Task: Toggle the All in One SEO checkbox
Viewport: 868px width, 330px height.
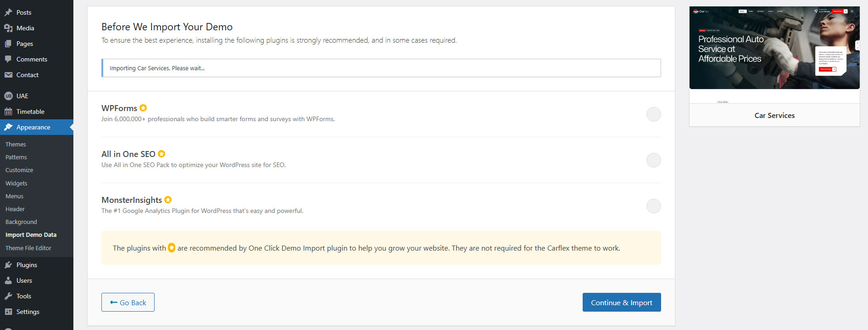Action: tap(653, 160)
